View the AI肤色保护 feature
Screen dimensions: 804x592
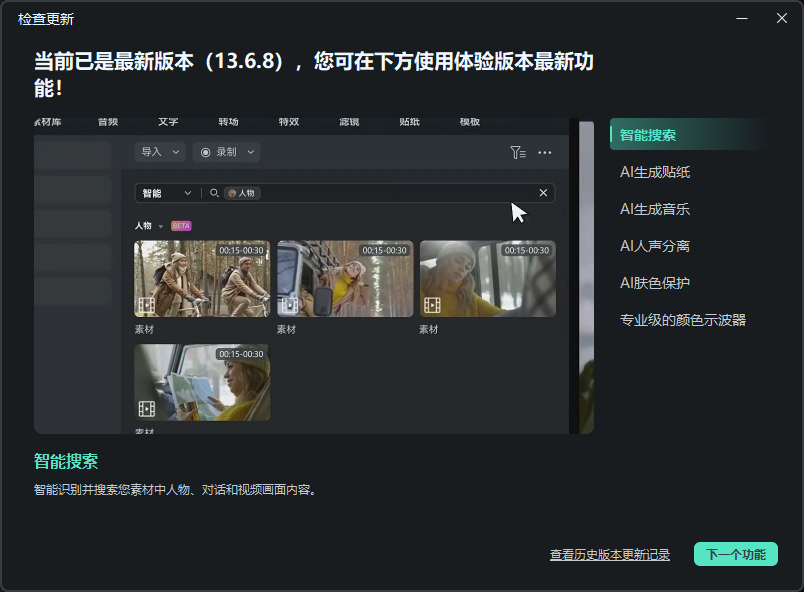(655, 283)
